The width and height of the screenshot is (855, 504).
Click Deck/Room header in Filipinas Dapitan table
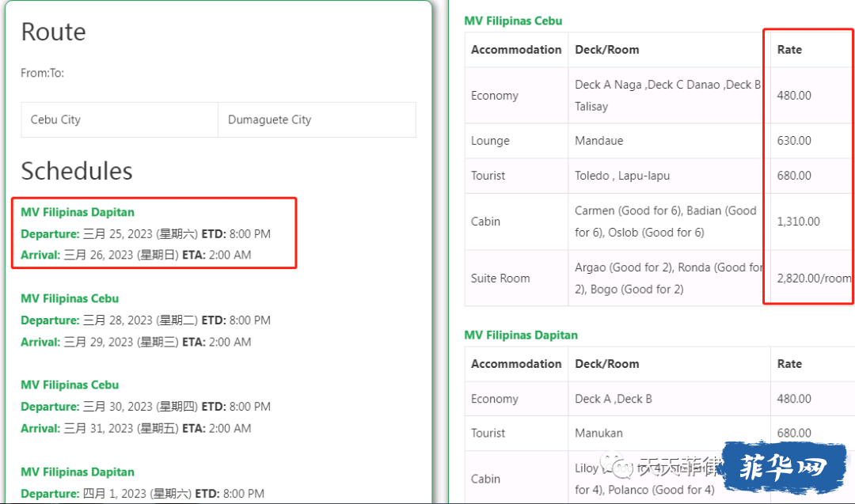669,364
